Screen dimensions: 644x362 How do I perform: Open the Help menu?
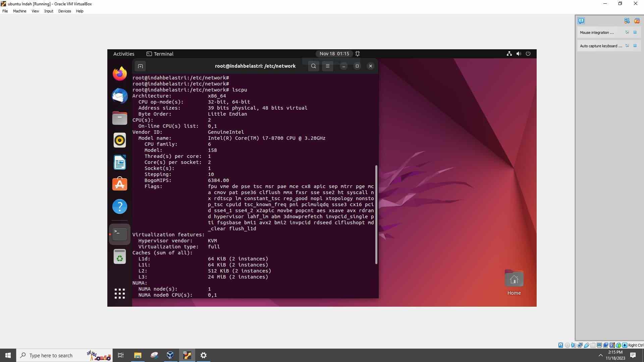tap(79, 11)
